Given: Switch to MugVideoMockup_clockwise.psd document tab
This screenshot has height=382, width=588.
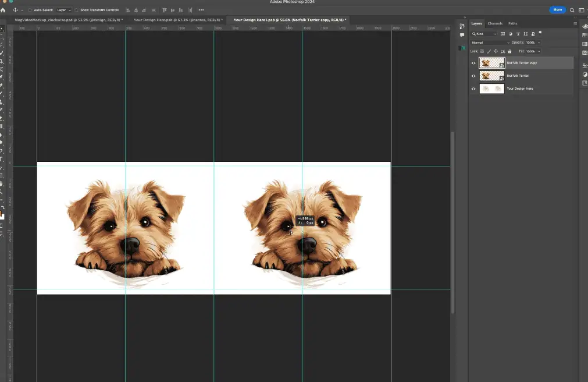Looking at the screenshot, I should coord(69,20).
